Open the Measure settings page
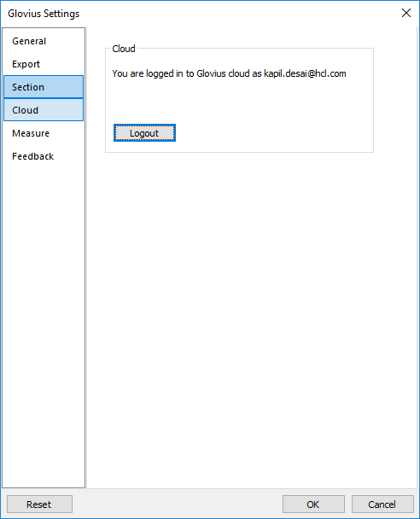420x519 pixels. [44, 133]
